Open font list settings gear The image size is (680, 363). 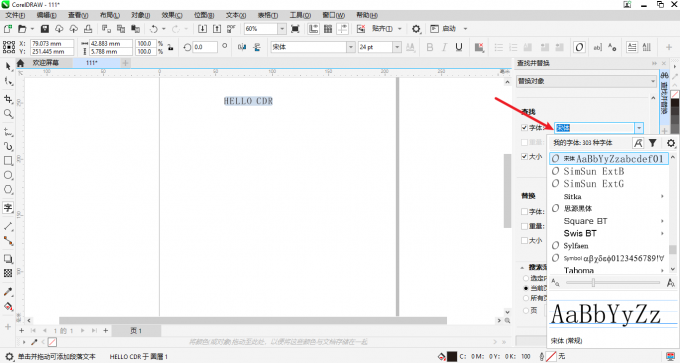pos(670,143)
